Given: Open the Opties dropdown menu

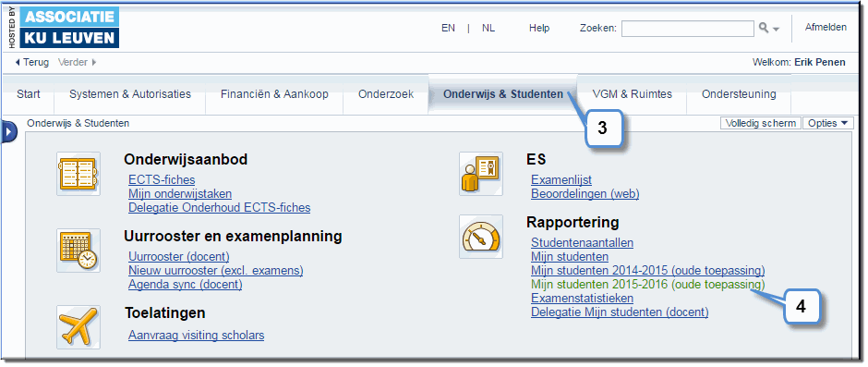Looking at the screenshot, I should coord(828,123).
